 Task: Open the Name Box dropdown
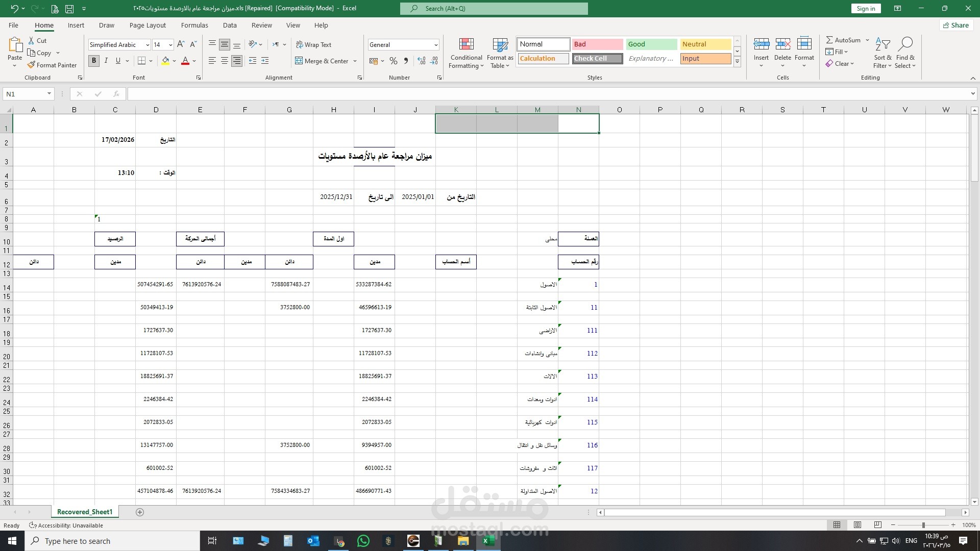[x=49, y=94]
